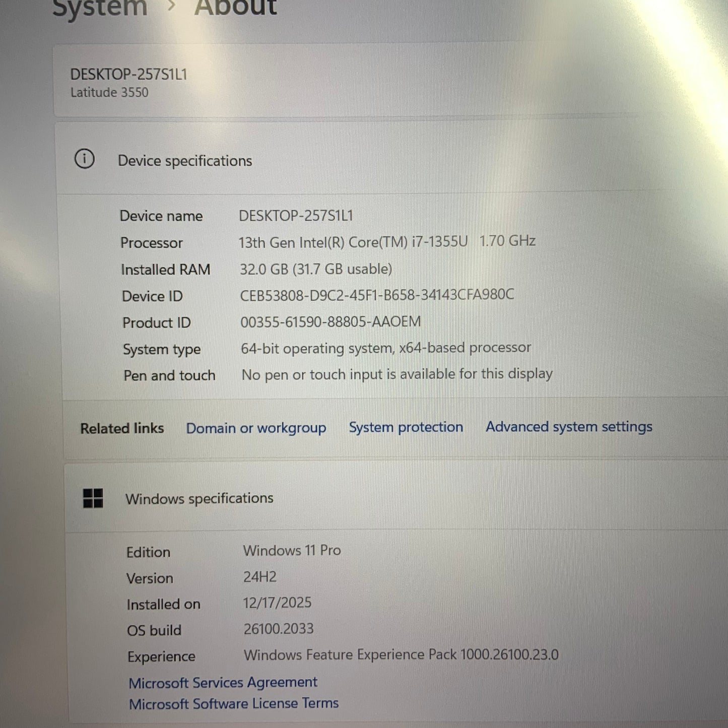Click the OS build value 26100.2033
728x728 pixels.
tap(279, 629)
